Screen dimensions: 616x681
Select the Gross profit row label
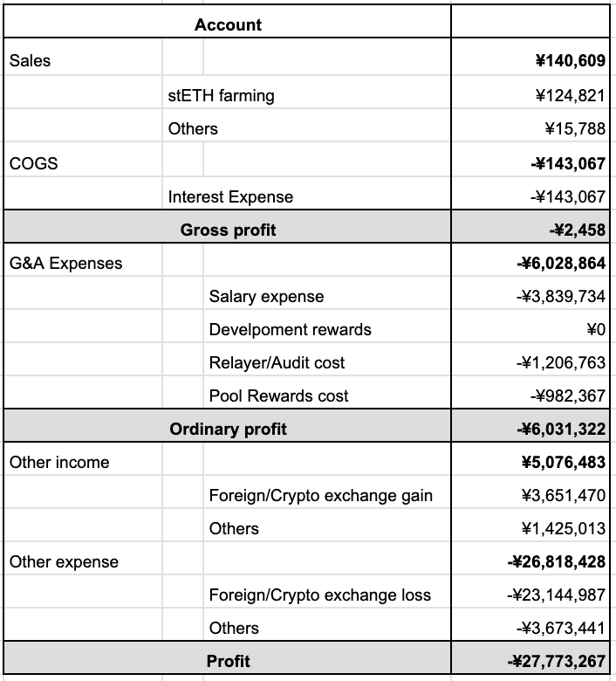[x=228, y=230]
